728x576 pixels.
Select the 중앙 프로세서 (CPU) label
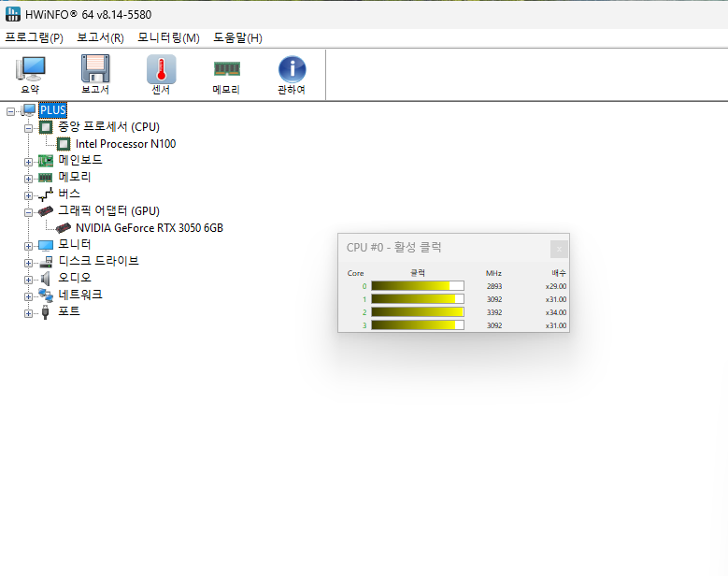[x=108, y=127]
